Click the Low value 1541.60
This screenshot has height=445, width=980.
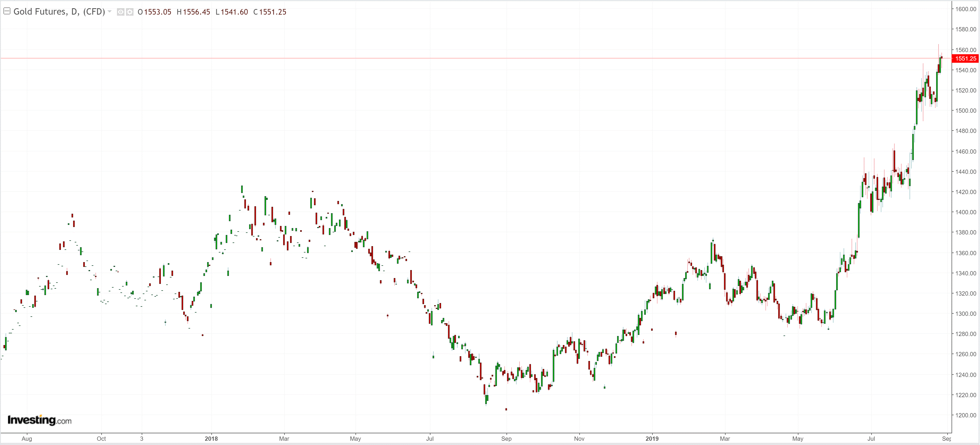(x=234, y=12)
